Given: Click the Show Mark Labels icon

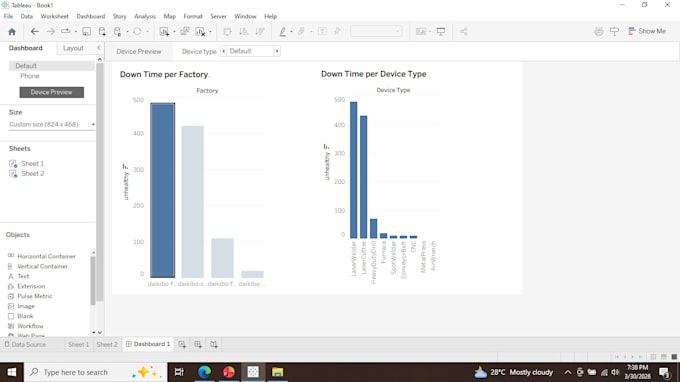Looking at the screenshot, I should [322, 31].
